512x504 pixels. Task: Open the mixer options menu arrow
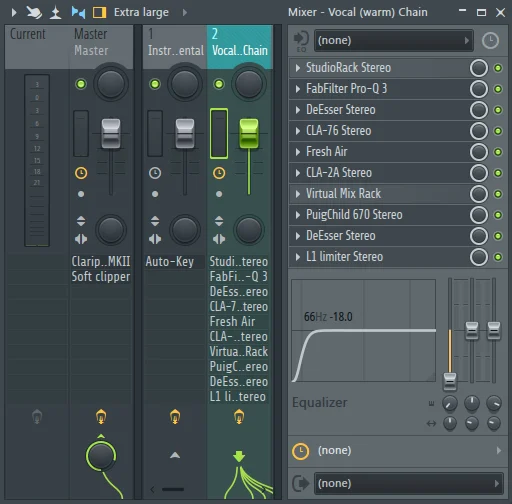pos(14,13)
